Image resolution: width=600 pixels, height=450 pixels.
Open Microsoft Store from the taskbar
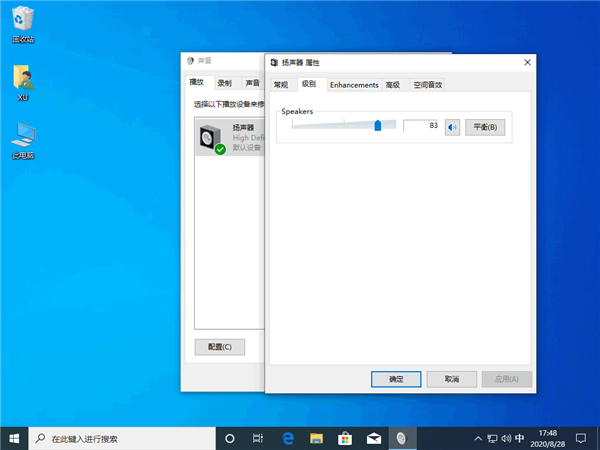(345, 438)
